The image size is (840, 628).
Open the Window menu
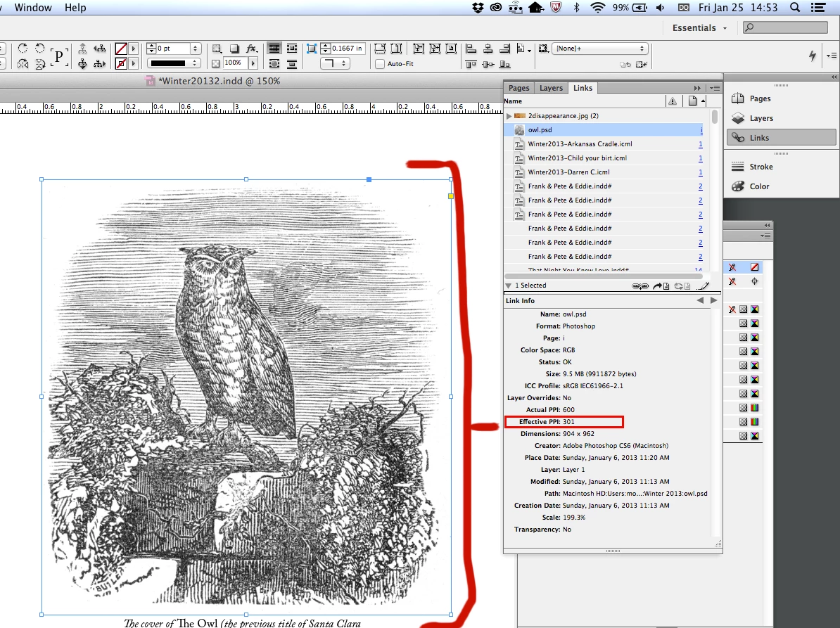click(33, 8)
